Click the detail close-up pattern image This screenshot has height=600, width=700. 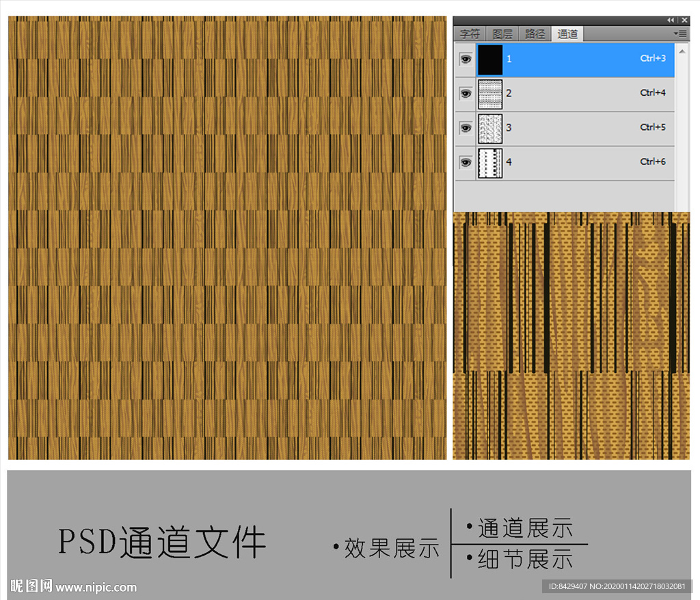point(571,336)
